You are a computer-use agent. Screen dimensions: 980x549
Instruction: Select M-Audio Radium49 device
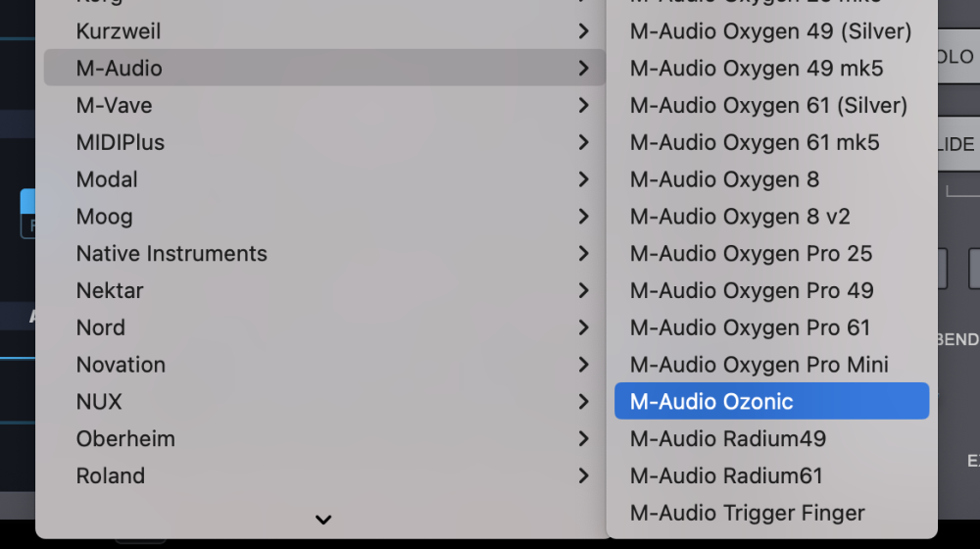click(x=727, y=439)
